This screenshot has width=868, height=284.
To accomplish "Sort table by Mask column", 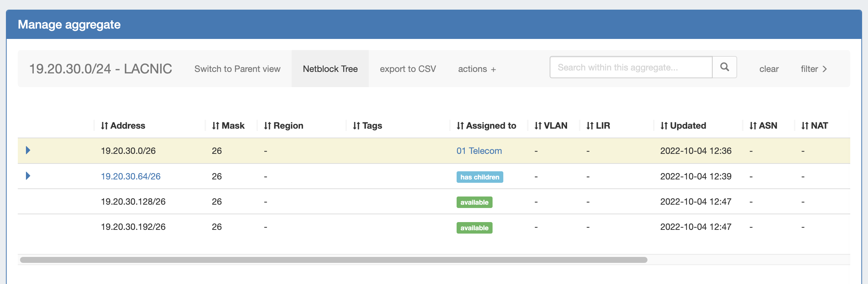I will [x=228, y=126].
